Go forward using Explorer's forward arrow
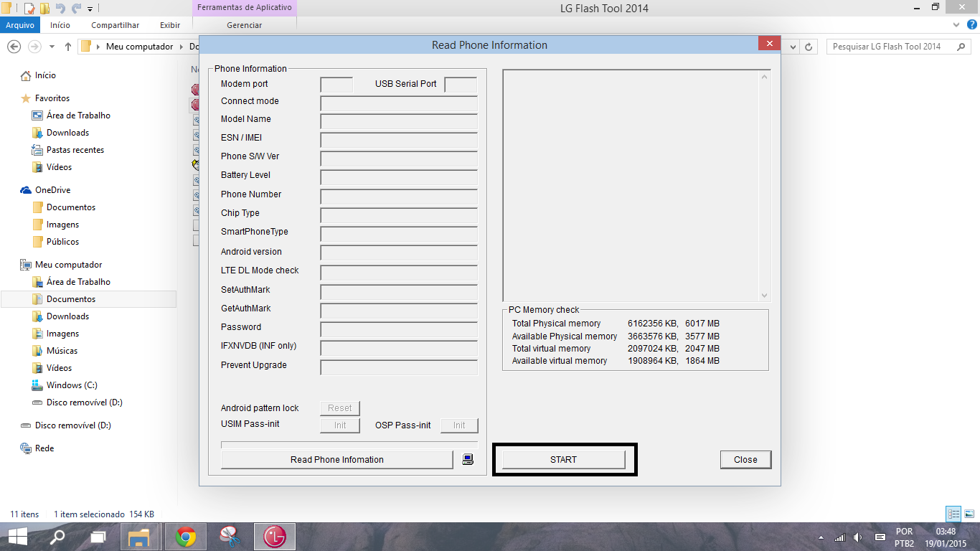The width and height of the screenshot is (980, 551). [34, 47]
